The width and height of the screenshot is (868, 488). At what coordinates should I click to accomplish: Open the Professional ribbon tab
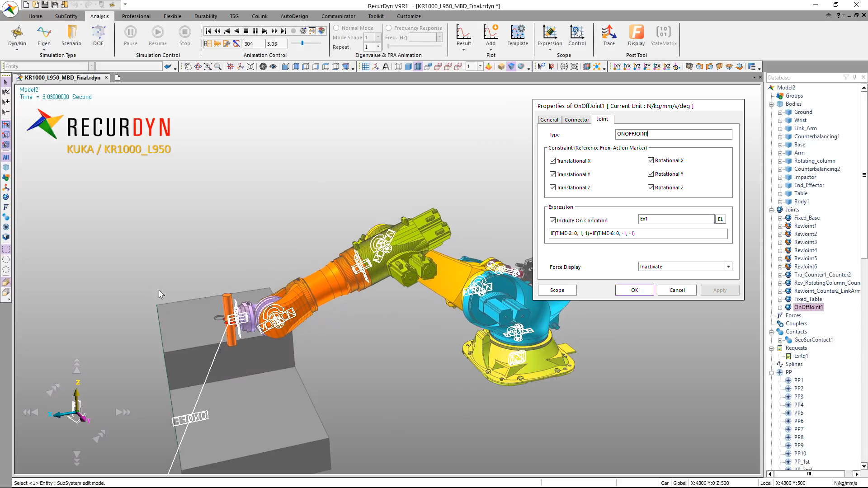pos(136,16)
